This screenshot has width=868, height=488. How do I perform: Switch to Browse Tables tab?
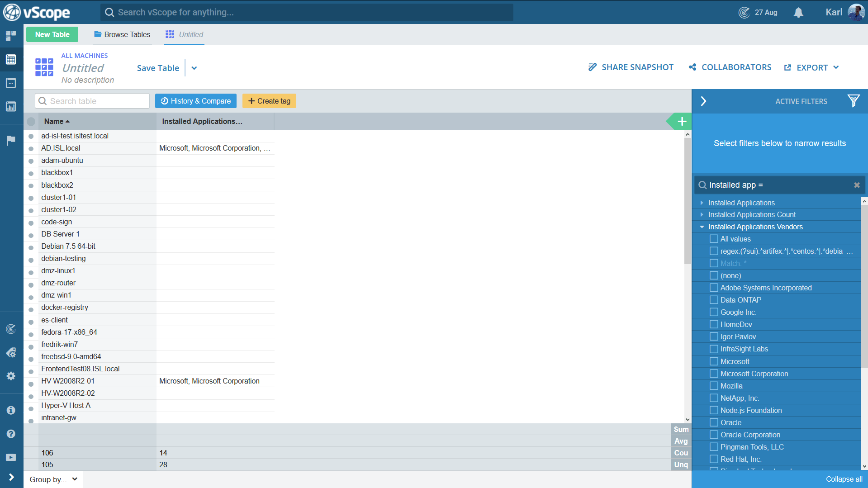tap(122, 34)
